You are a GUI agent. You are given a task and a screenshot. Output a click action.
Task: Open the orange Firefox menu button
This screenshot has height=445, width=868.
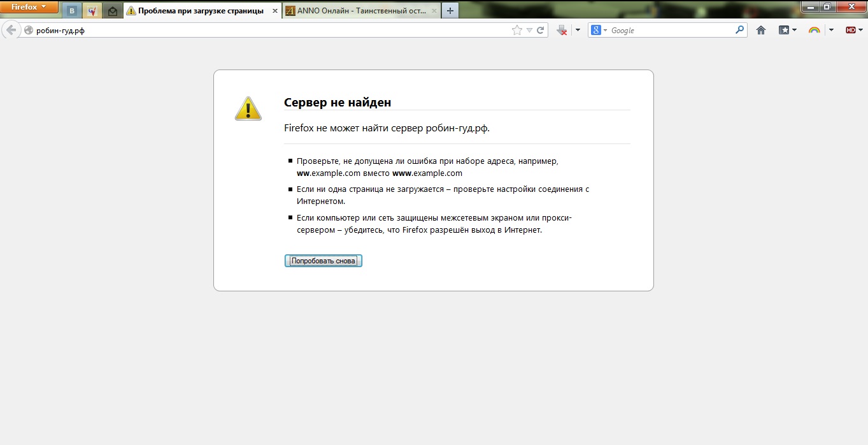[x=29, y=7]
